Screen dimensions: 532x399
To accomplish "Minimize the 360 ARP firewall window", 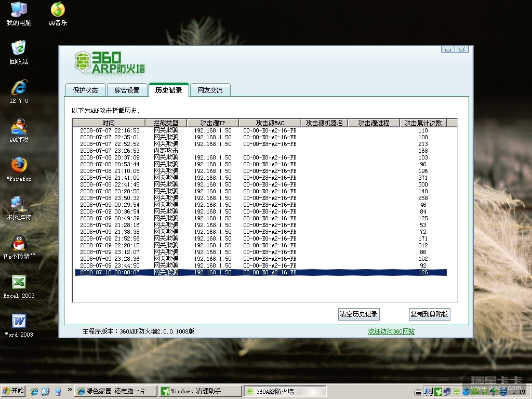I will pyautogui.click(x=448, y=49).
